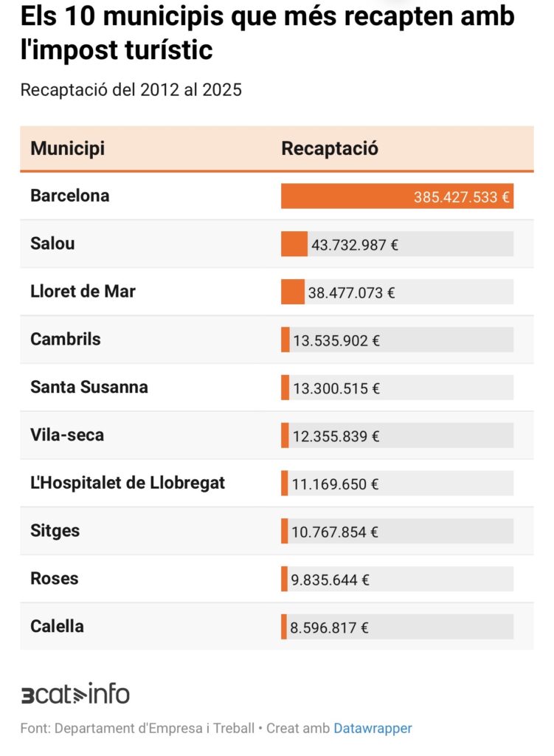Screen dimensions: 554x756
Task: Click the Roses row name
Action: point(54,580)
